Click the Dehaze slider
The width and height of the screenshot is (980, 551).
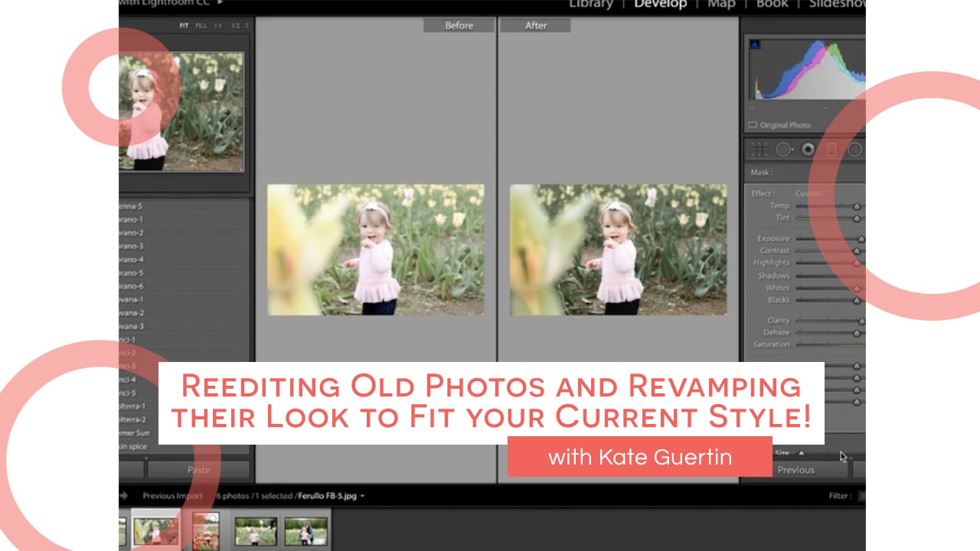tap(829, 333)
